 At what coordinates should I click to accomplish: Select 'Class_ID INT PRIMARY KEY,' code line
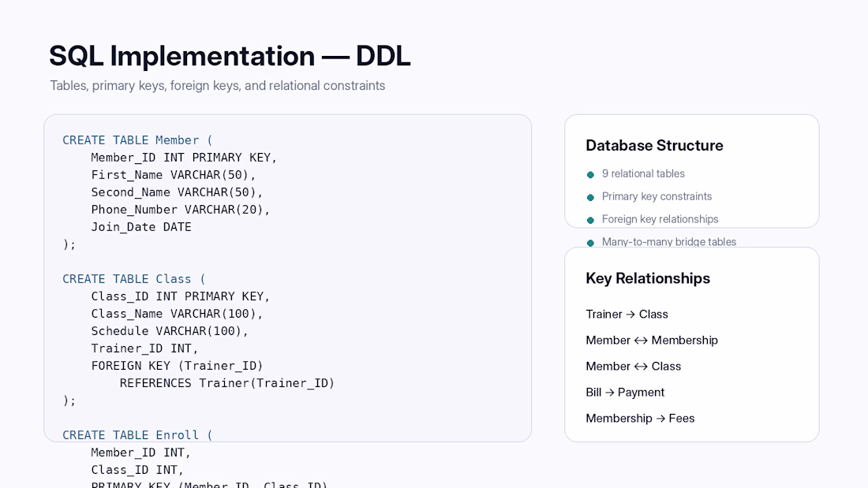[181, 296]
